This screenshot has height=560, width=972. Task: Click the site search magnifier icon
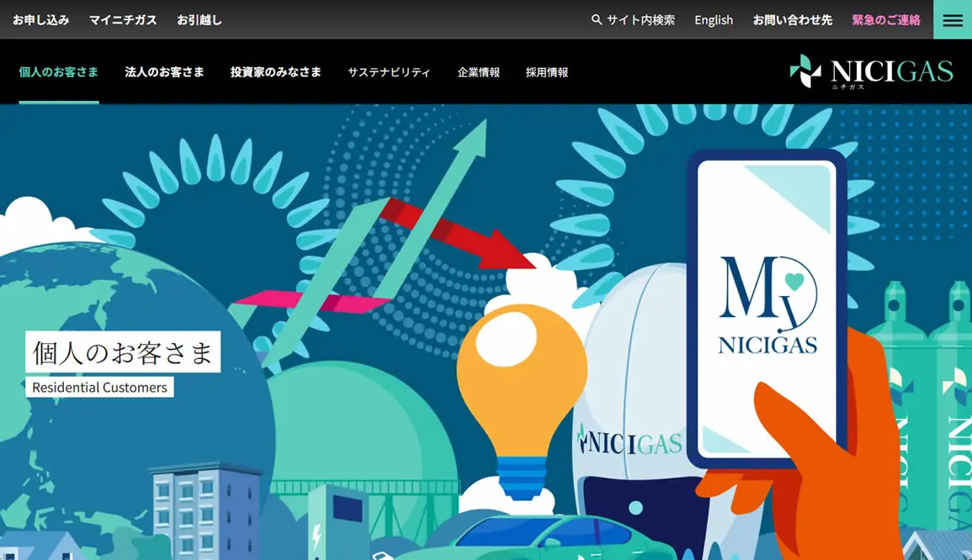(597, 19)
